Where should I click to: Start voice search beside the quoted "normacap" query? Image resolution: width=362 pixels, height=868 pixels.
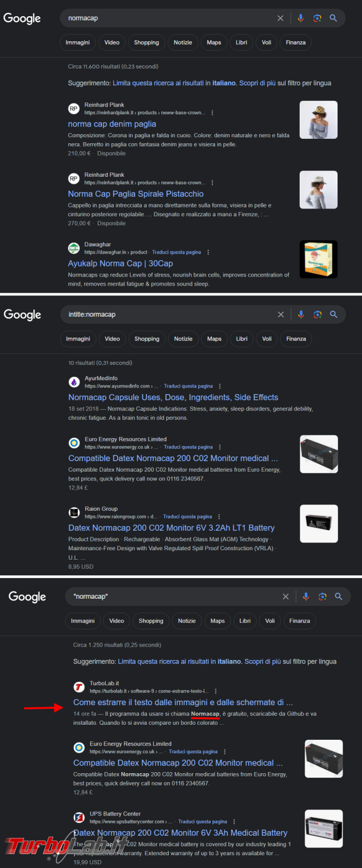[x=306, y=597]
